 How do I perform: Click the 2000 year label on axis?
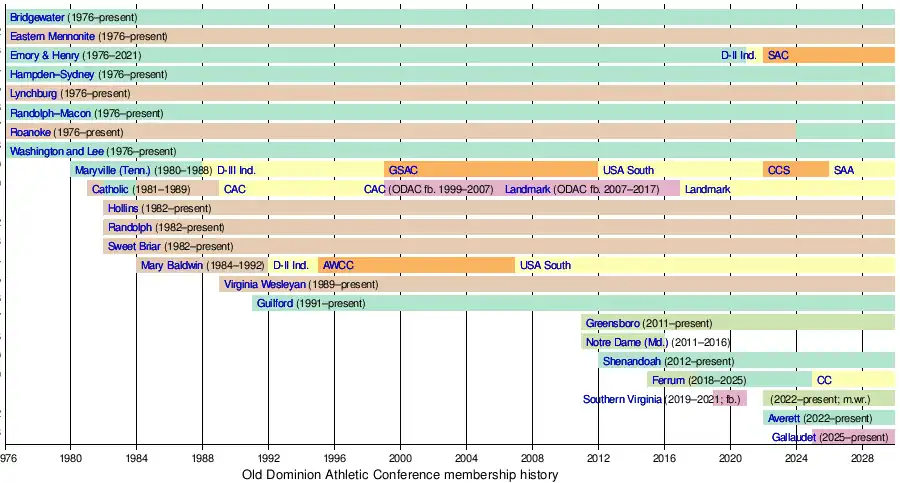[400, 458]
